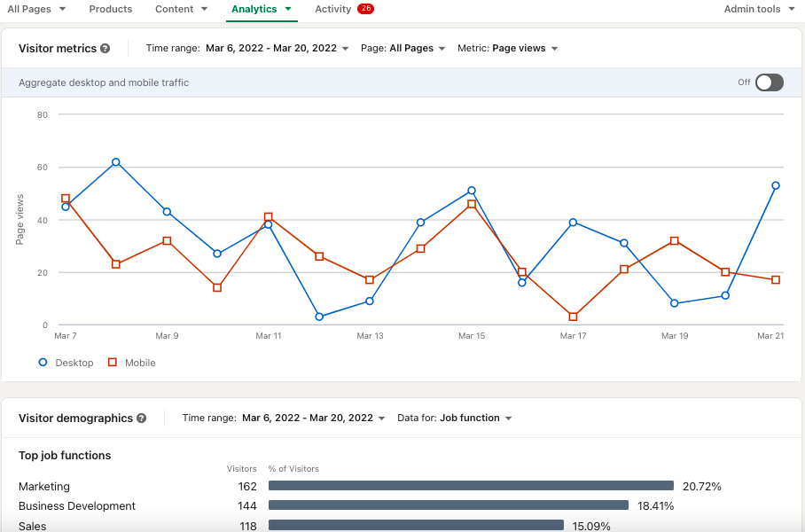Change the Visitor metrics time range
Image resolution: width=805 pixels, height=532 pixels.
pos(277,48)
